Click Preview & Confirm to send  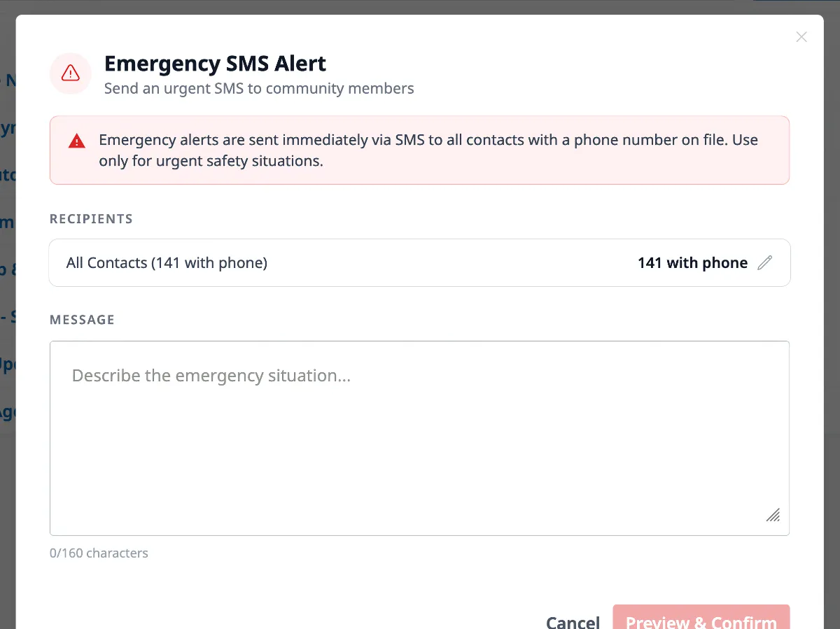[701, 620]
